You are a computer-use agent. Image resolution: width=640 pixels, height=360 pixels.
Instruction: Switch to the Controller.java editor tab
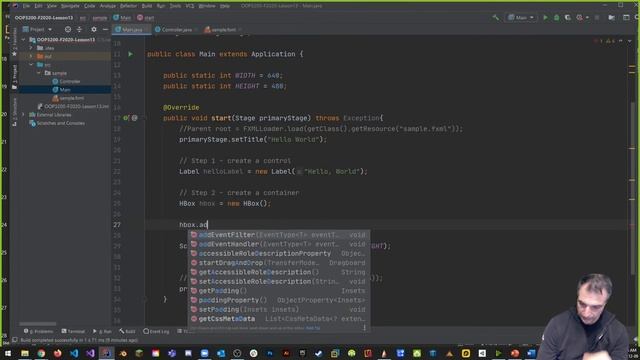(175, 29)
